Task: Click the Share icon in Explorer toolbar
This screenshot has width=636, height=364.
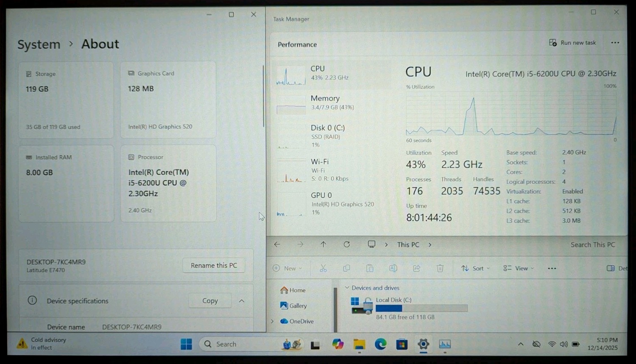Action: click(x=417, y=268)
